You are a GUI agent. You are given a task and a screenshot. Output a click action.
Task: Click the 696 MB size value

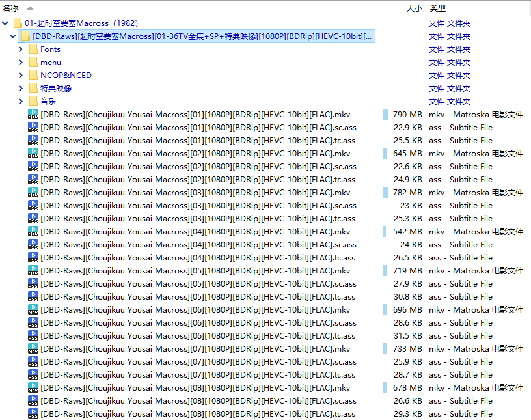407,310
